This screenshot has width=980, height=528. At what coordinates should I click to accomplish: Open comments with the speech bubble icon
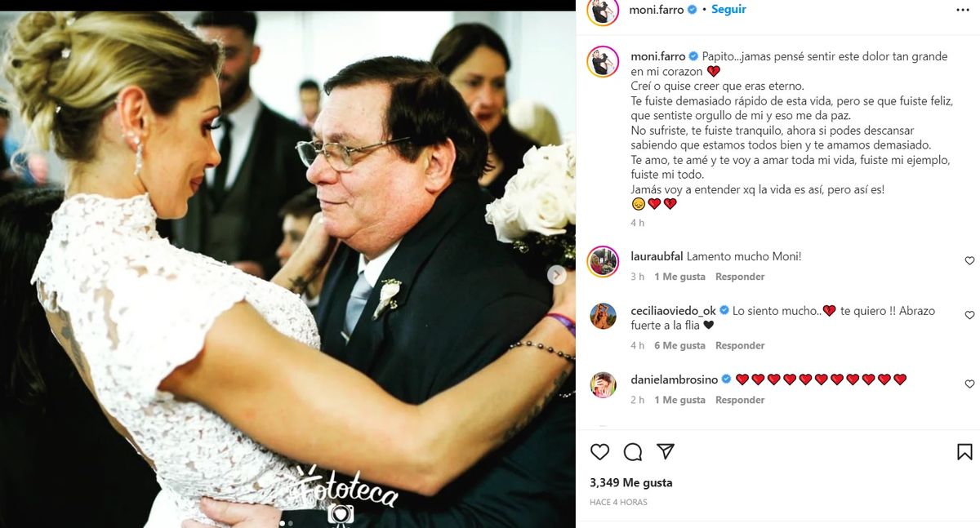point(633,451)
